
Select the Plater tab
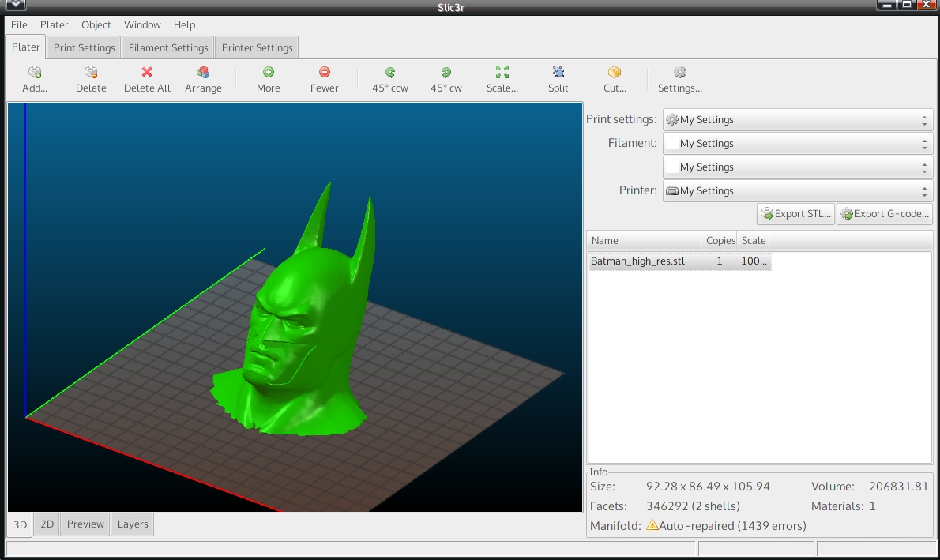[x=26, y=47]
